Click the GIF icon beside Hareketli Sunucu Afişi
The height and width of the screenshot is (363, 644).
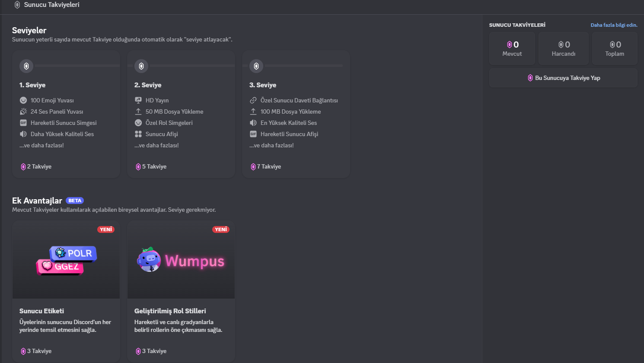pyautogui.click(x=253, y=134)
